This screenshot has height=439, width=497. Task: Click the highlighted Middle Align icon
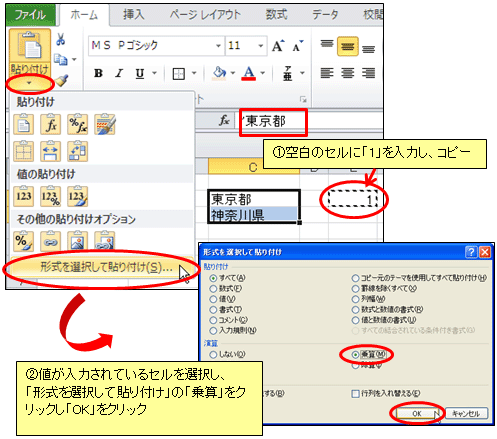click(348, 46)
